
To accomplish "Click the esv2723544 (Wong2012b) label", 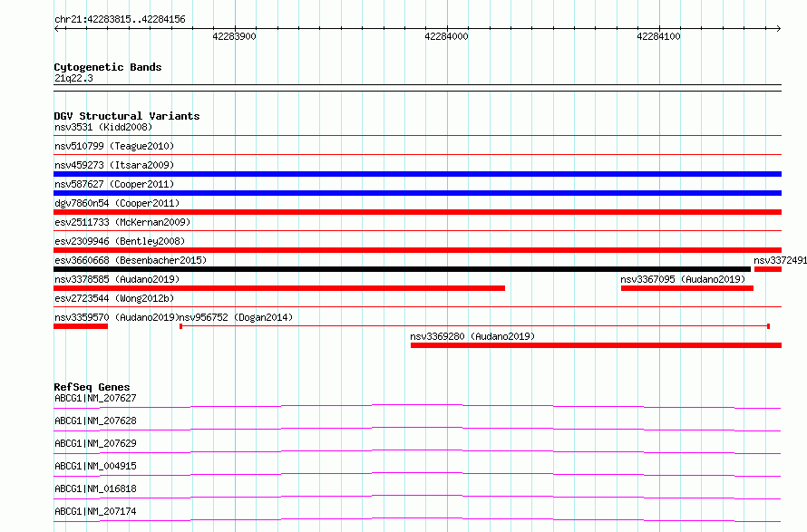I will coord(114,298).
